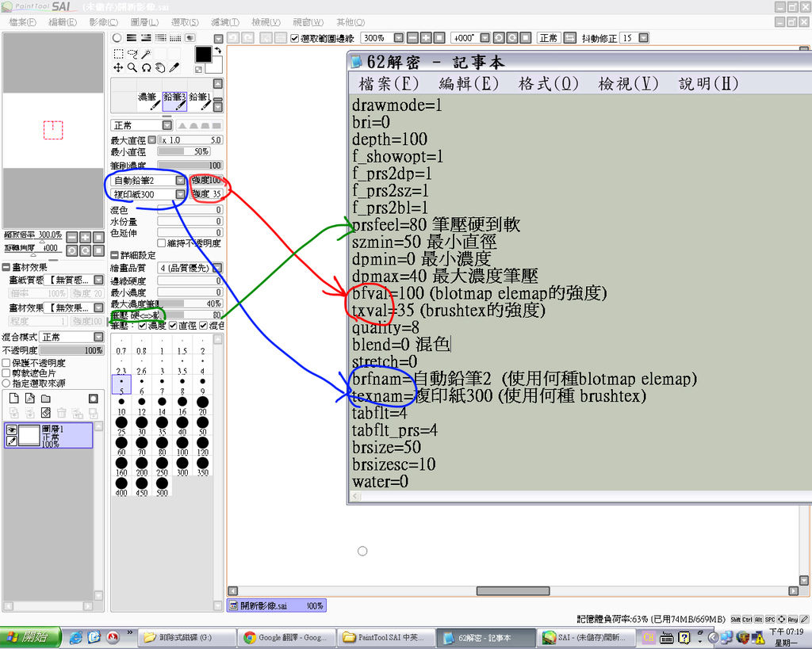The width and height of the screenshot is (812, 649).
Task: Select the hand pan tool
Action: pyautogui.click(x=160, y=68)
